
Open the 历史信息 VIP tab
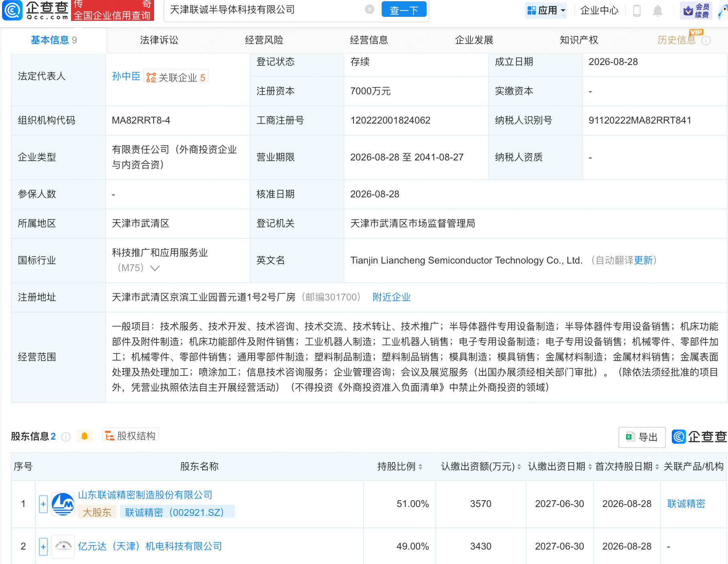coord(677,40)
